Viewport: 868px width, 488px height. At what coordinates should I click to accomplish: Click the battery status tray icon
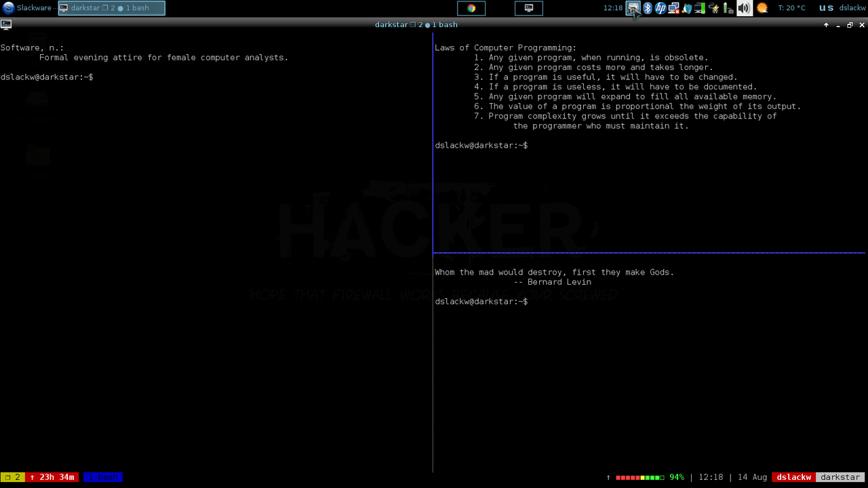[x=728, y=8]
